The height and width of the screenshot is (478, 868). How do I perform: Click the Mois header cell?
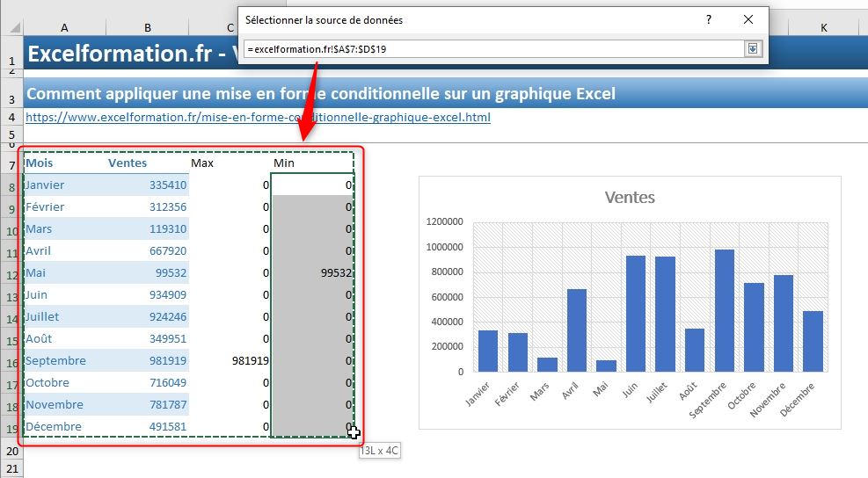click(x=64, y=163)
